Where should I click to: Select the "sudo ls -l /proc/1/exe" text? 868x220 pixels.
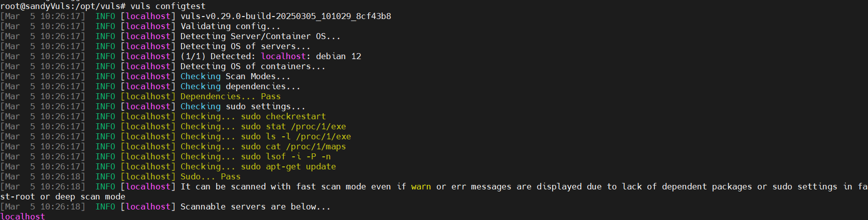pyautogui.click(x=296, y=136)
